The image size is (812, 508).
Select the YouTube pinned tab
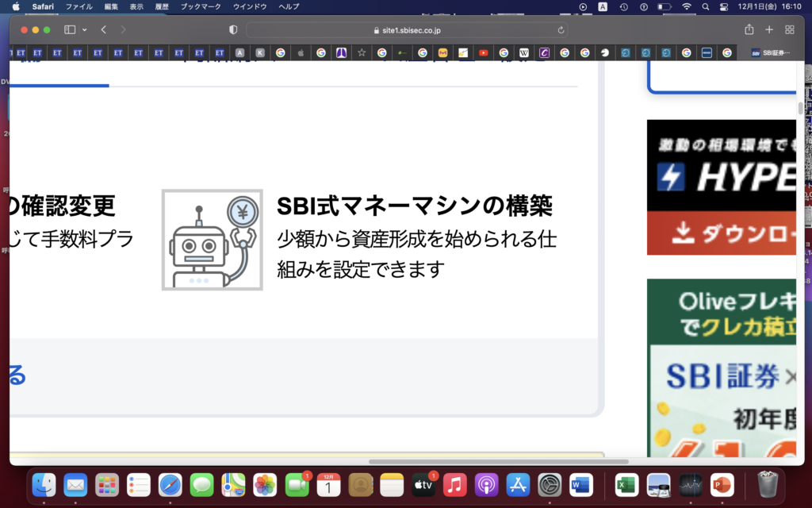pos(483,53)
